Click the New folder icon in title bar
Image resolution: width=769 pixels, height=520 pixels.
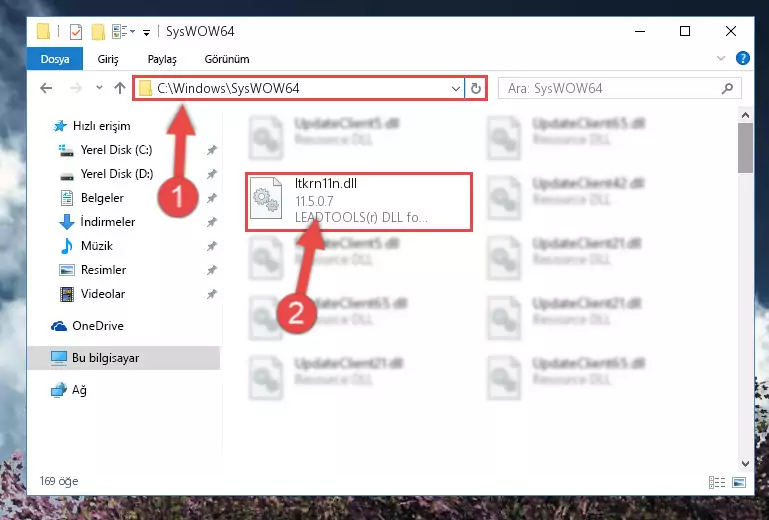tap(98, 32)
